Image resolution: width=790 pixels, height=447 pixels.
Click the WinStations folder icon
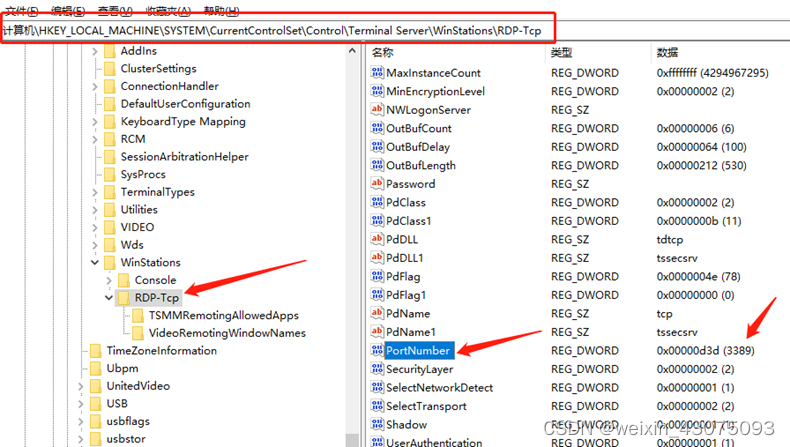point(110,262)
